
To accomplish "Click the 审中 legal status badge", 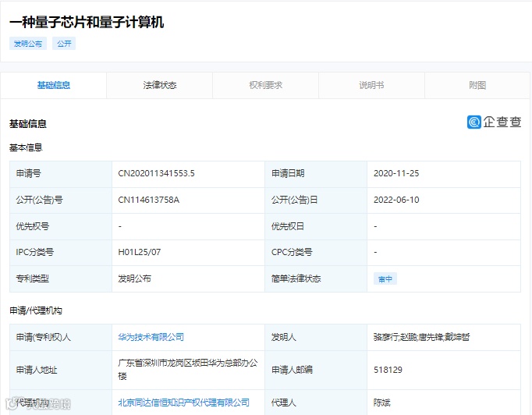I will 385,279.
